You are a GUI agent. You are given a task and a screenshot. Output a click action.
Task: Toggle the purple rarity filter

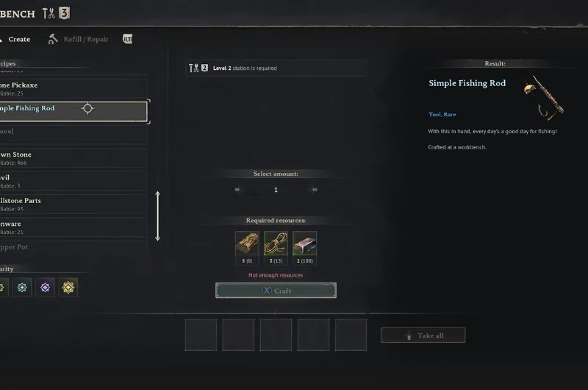coord(45,288)
